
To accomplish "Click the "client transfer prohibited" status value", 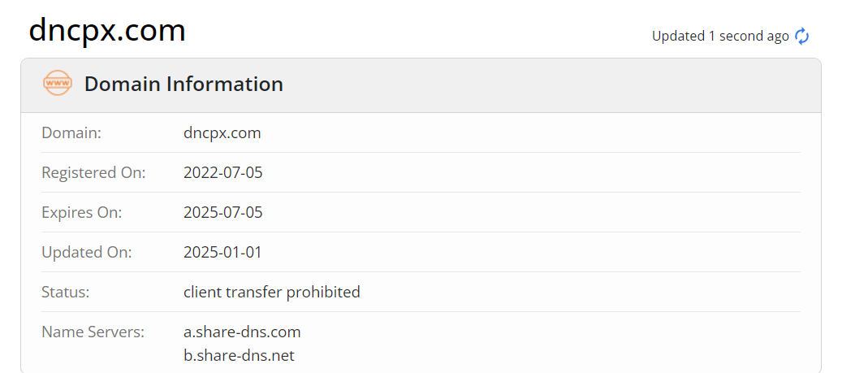I will (x=272, y=292).
